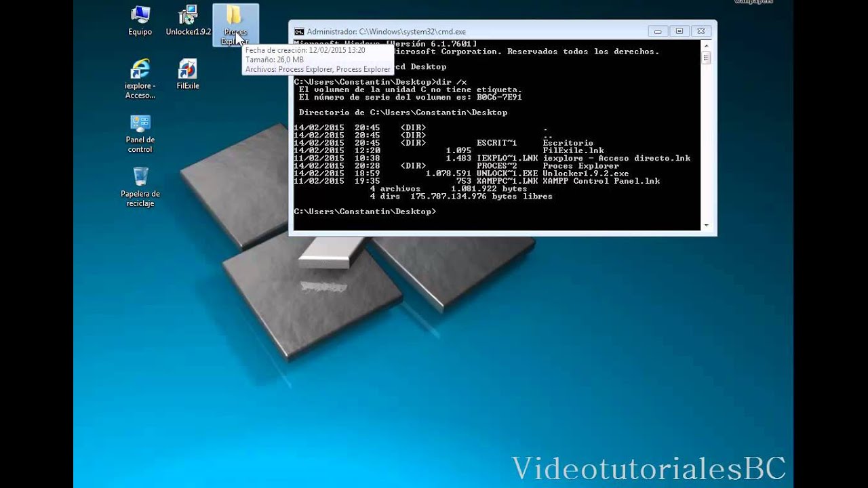Click the 'Unlocker1.9.2.exe' line in cmd
868x488 pixels.
click(585, 174)
